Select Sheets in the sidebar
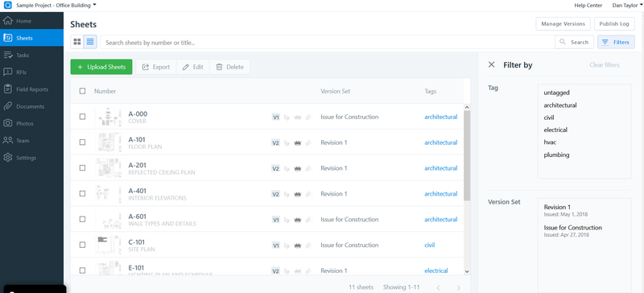This screenshot has width=644, height=293. (x=31, y=38)
